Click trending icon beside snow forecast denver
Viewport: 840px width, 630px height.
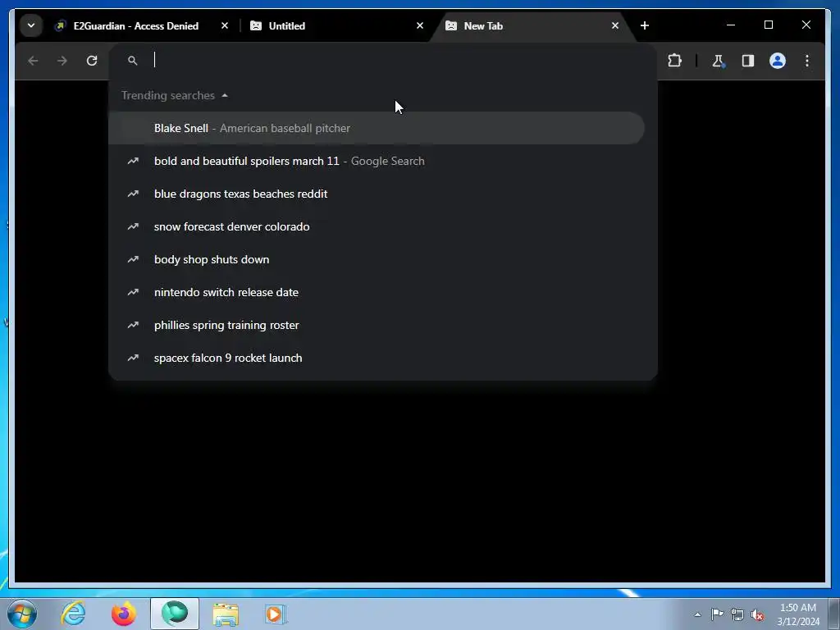click(133, 226)
